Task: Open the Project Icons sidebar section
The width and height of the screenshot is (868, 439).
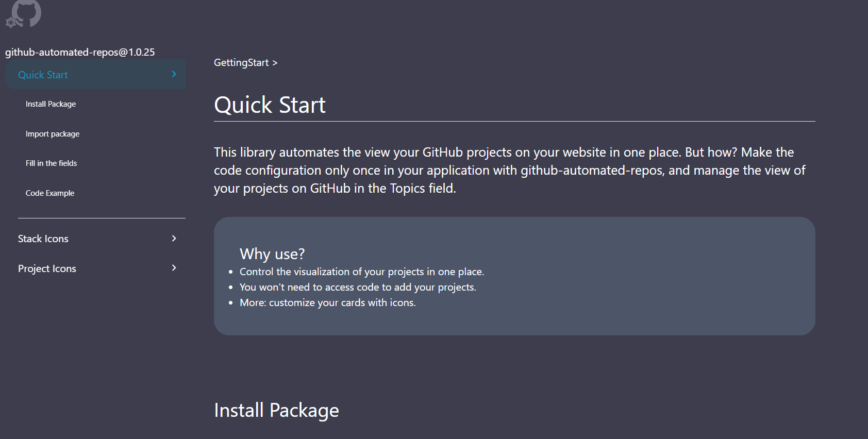Action: pyautogui.click(x=47, y=268)
